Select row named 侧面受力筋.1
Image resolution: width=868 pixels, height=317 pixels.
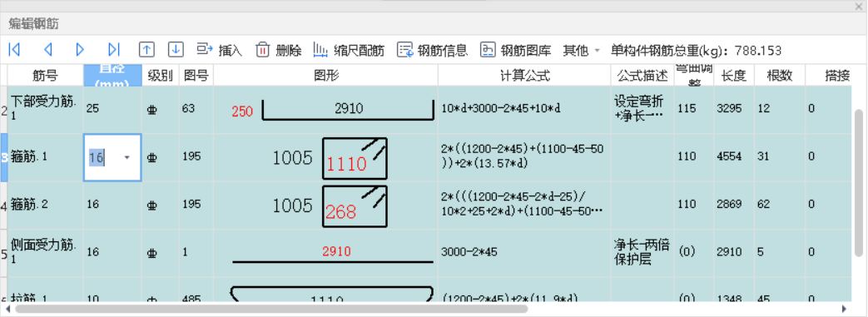pyautogui.click(x=46, y=253)
